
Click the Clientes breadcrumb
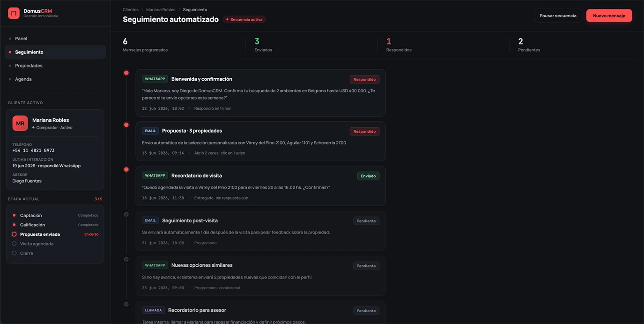tap(131, 9)
